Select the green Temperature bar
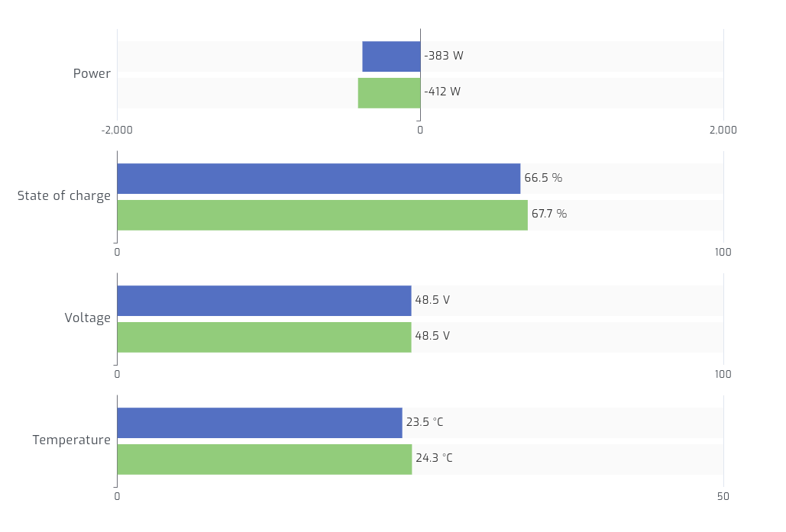786x532 pixels. click(x=264, y=459)
